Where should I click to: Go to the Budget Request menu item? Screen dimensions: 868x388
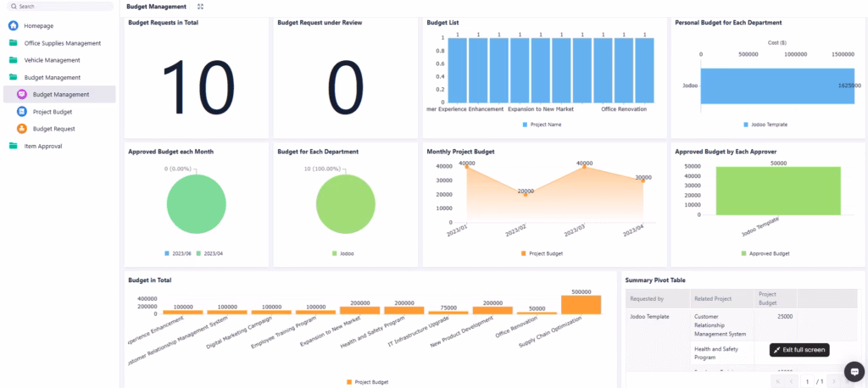pos(54,129)
